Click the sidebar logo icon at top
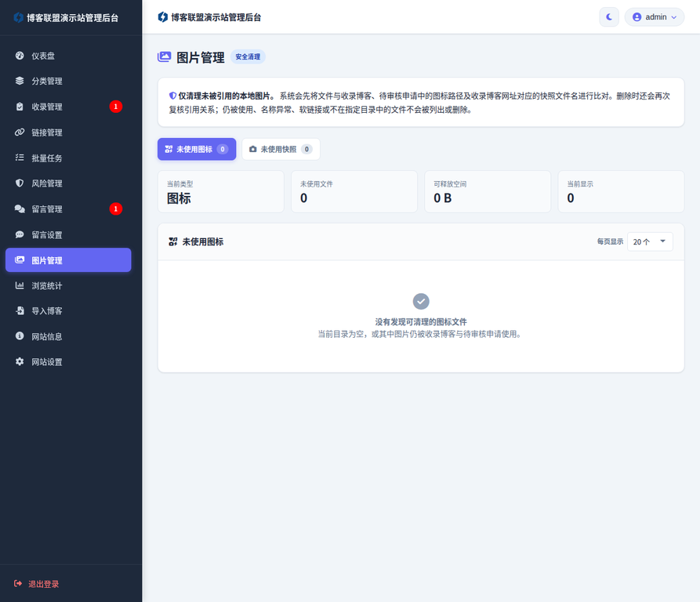 coord(18,17)
